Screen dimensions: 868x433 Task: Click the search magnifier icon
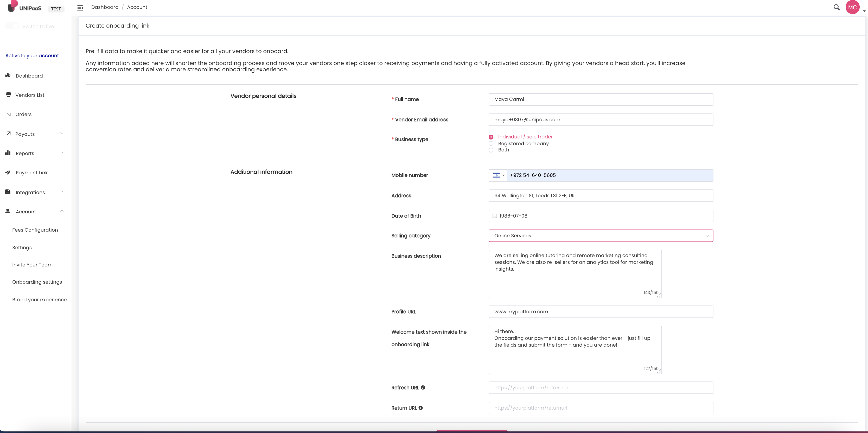(836, 7)
